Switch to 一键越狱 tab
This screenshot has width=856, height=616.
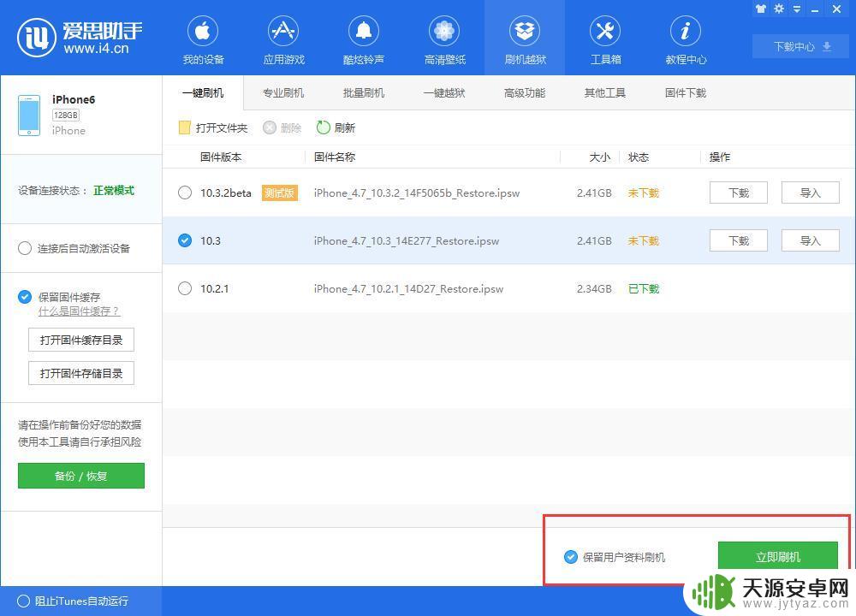pyautogui.click(x=444, y=92)
